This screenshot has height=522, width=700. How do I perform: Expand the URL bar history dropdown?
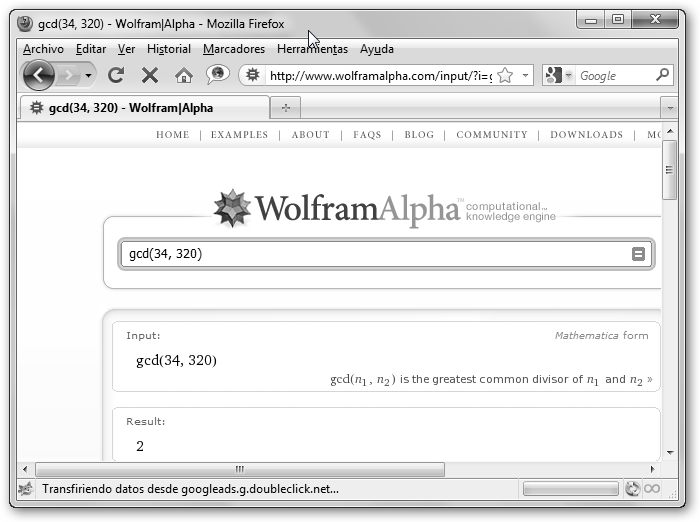click(x=525, y=76)
